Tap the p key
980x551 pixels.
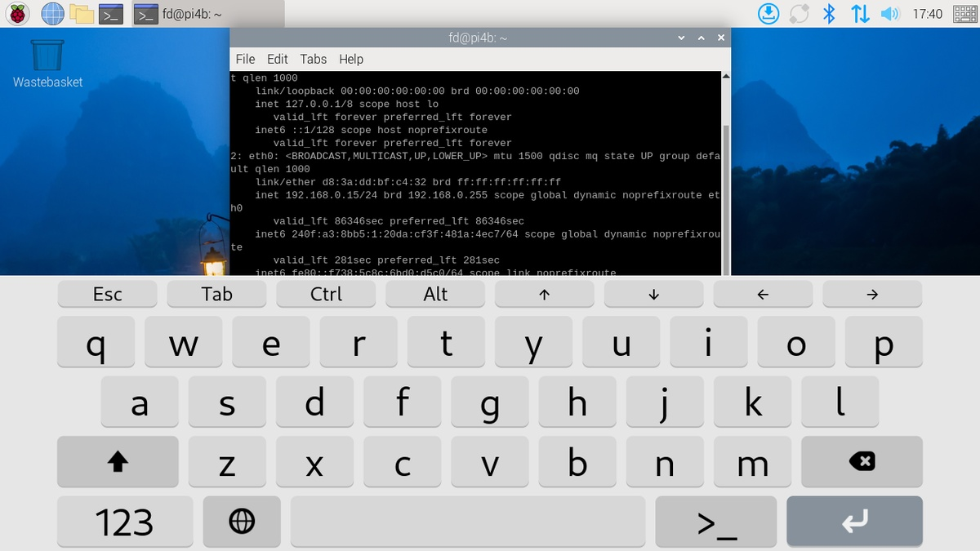coord(884,342)
